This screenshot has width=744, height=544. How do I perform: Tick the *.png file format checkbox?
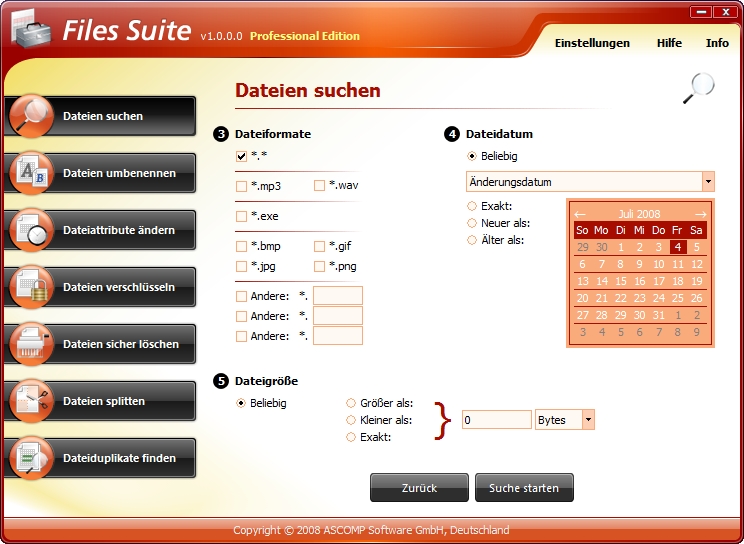coord(319,266)
